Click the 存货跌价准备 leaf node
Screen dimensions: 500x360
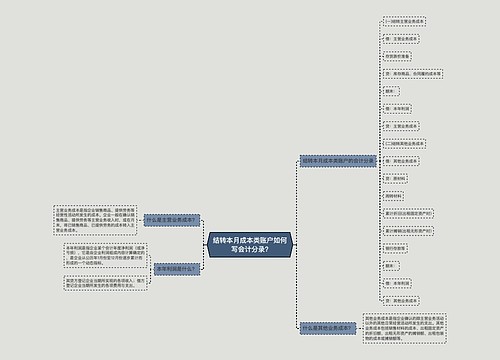pos(397,56)
